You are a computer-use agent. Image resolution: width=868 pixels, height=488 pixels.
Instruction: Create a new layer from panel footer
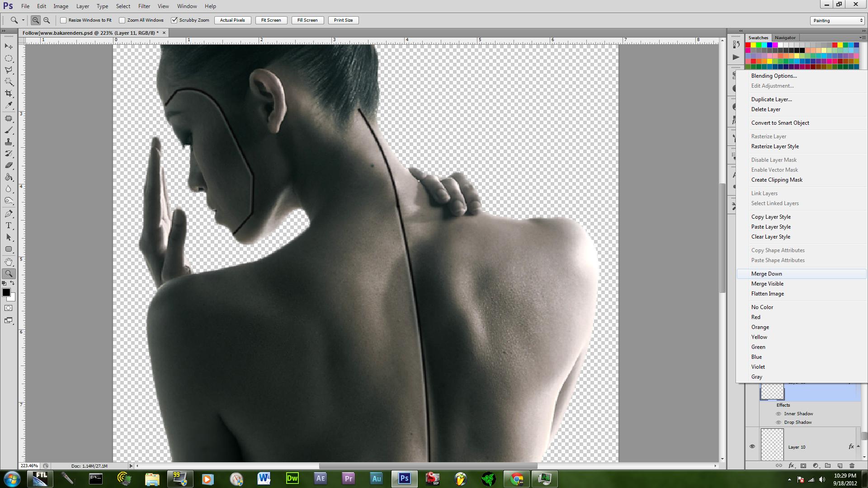pyautogui.click(x=840, y=465)
